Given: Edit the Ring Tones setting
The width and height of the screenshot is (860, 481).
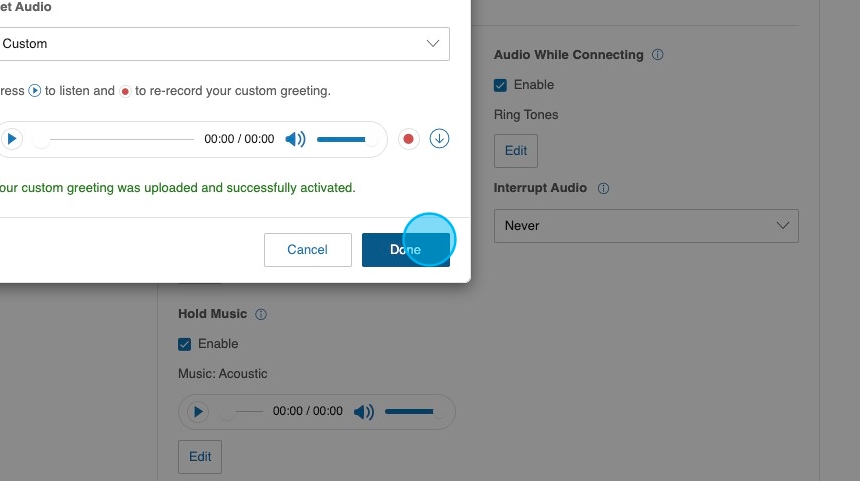Looking at the screenshot, I should pyautogui.click(x=516, y=151).
